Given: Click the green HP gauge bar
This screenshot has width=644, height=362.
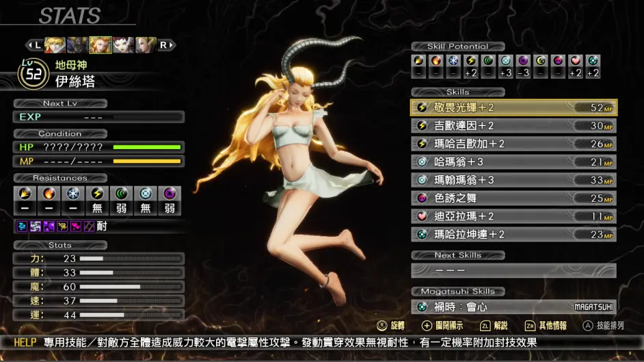Looking at the screenshot, I should (146, 147).
